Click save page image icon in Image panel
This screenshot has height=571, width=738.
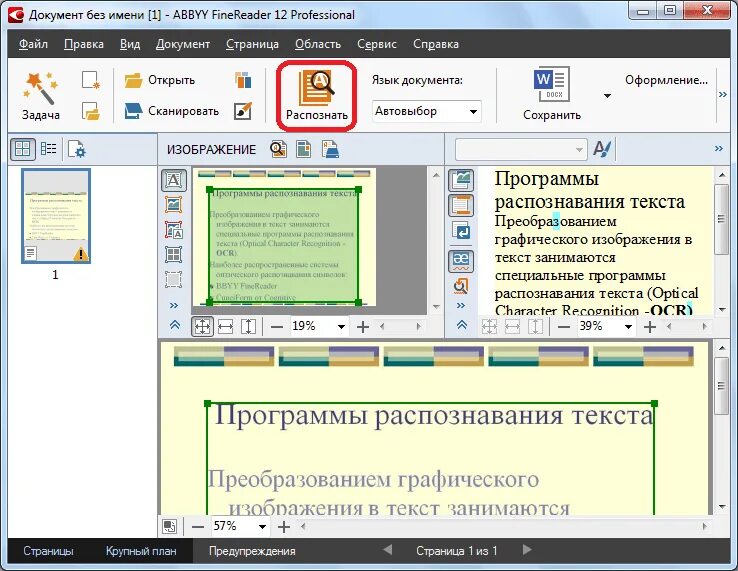[330, 149]
